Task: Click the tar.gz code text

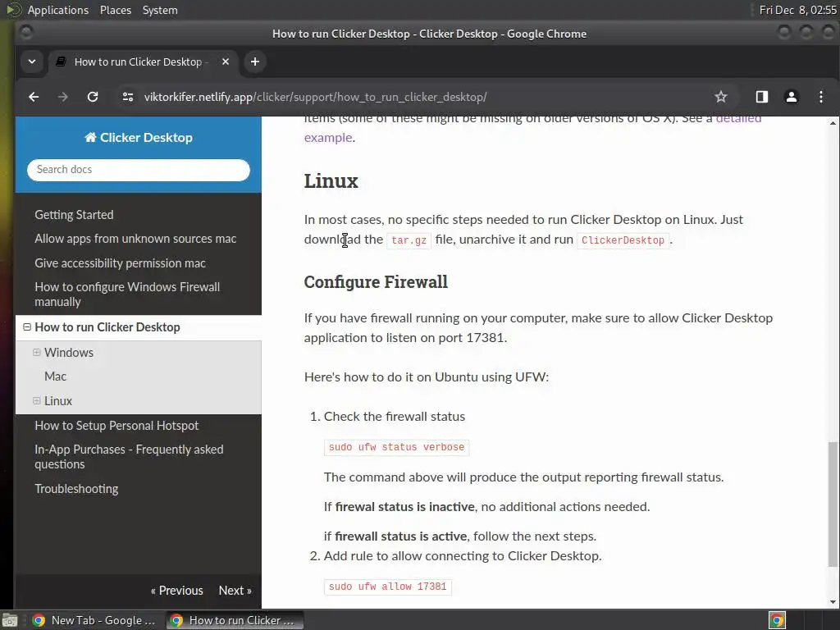Action: tap(409, 240)
